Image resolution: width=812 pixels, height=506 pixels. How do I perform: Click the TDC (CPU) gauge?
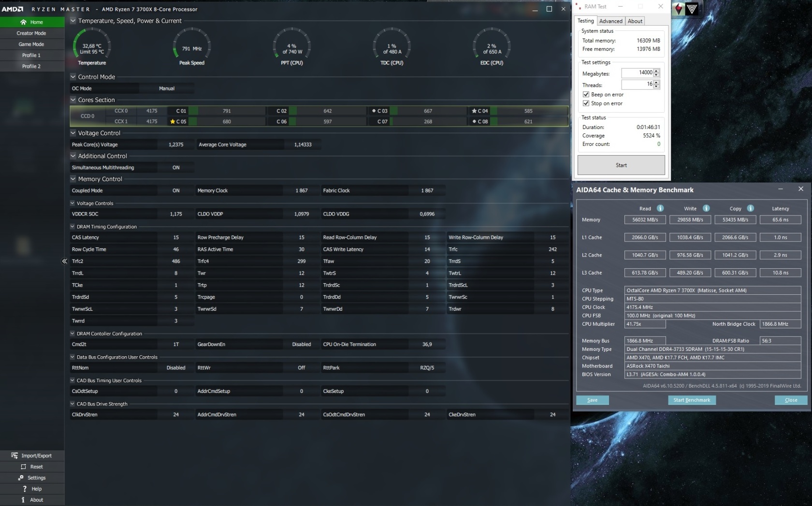392,46
